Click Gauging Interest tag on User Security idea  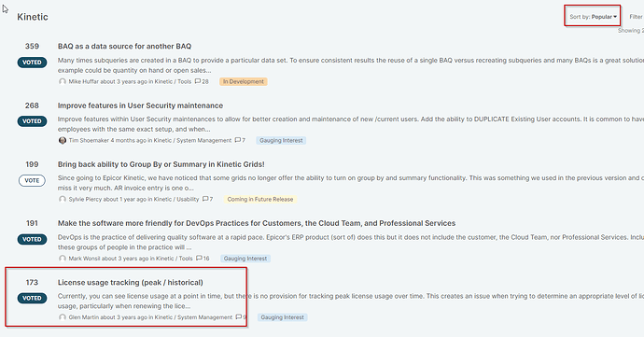point(281,141)
